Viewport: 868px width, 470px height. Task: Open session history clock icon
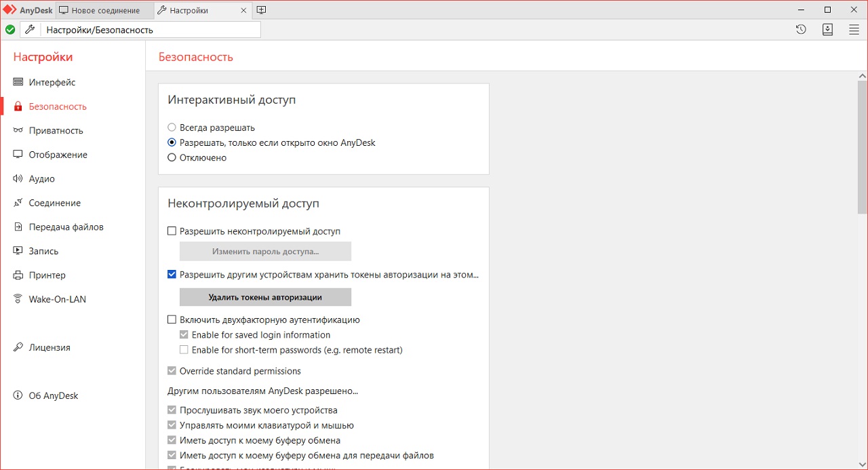point(801,29)
